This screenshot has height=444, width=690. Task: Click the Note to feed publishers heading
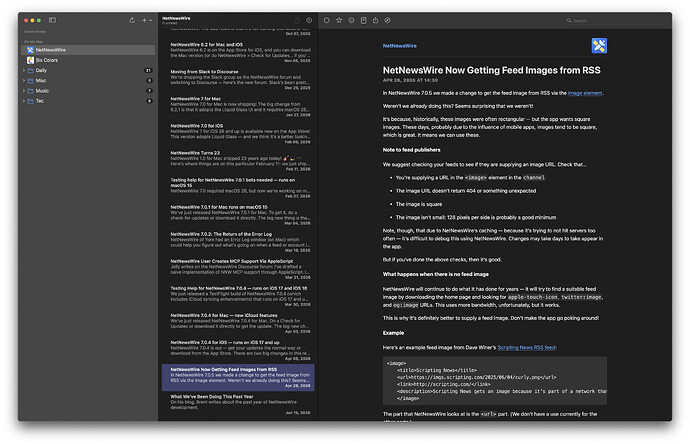[x=411, y=150]
